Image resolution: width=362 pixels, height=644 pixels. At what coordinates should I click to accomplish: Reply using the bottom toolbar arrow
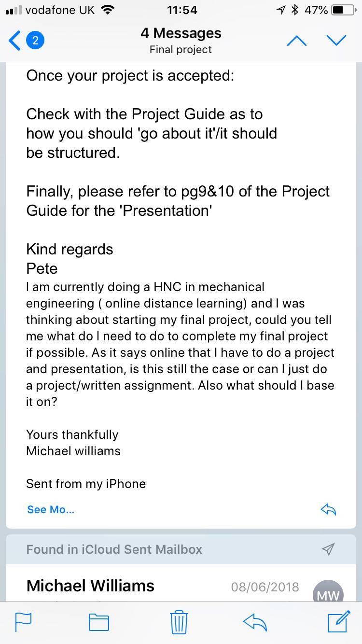[255, 622]
